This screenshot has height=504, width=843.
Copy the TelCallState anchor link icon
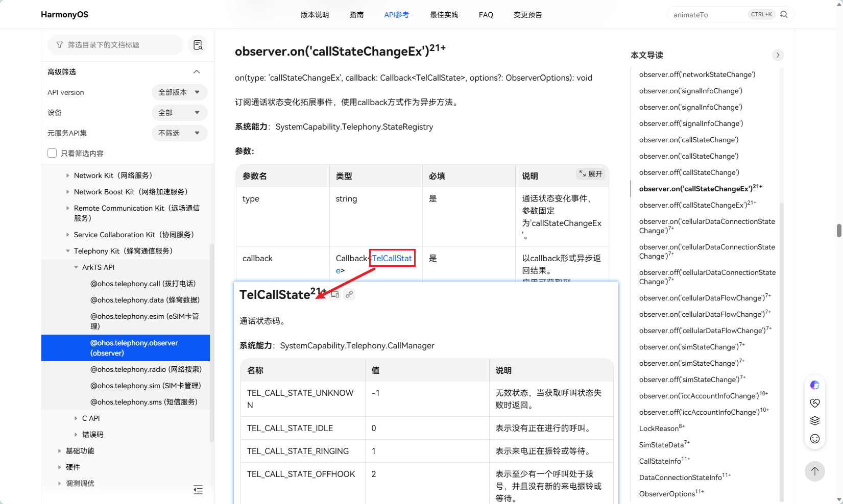click(349, 294)
